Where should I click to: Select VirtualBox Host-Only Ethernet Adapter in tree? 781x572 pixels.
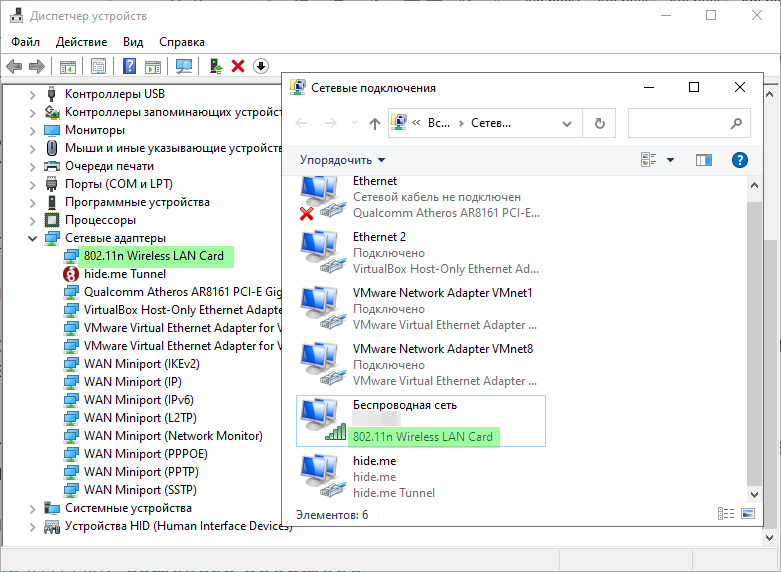pyautogui.click(x=183, y=310)
